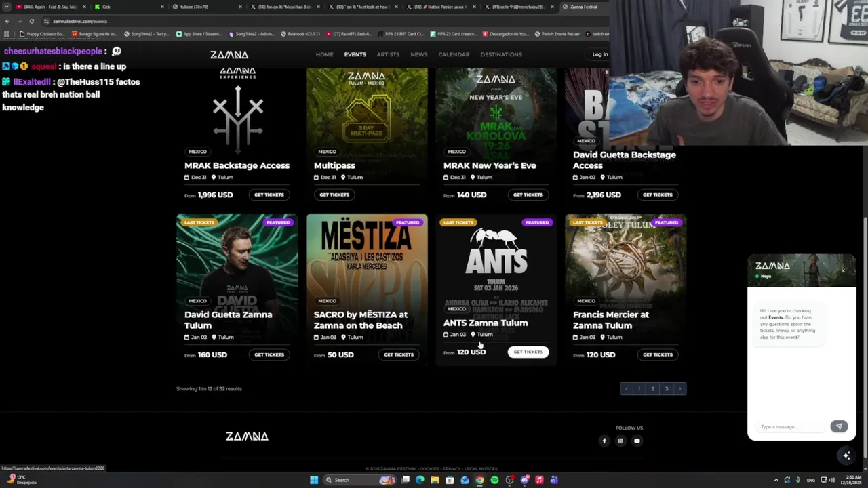Open Zamna's Facebook page icon
This screenshot has width=868, height=488.
tap(604, 441)
